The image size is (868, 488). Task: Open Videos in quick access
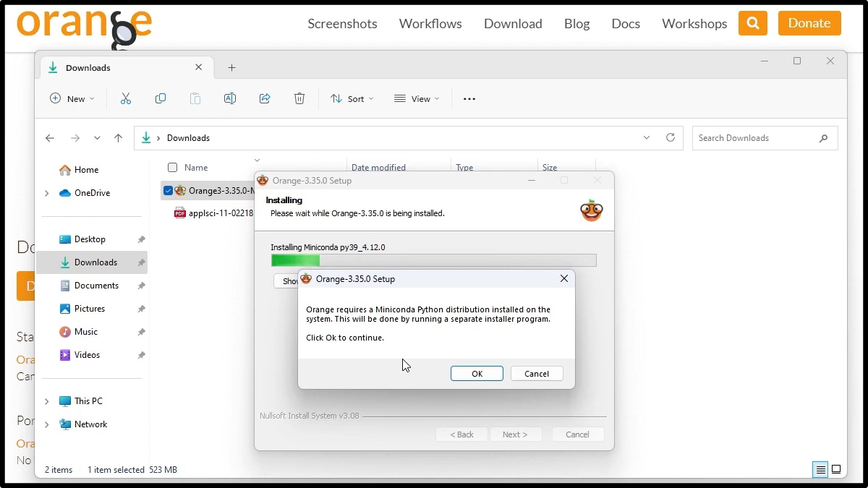click(x=87, y=355)
